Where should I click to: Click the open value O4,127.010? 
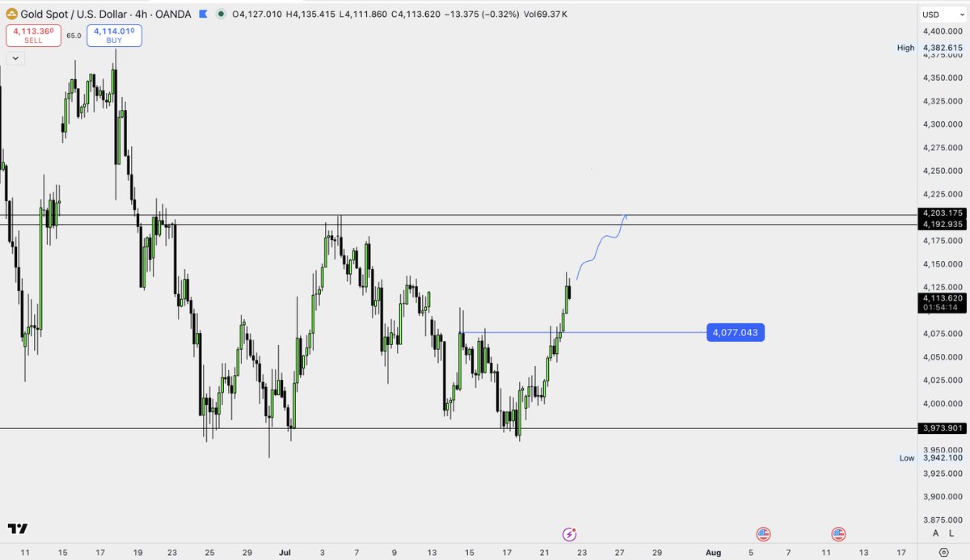point(257,15)
